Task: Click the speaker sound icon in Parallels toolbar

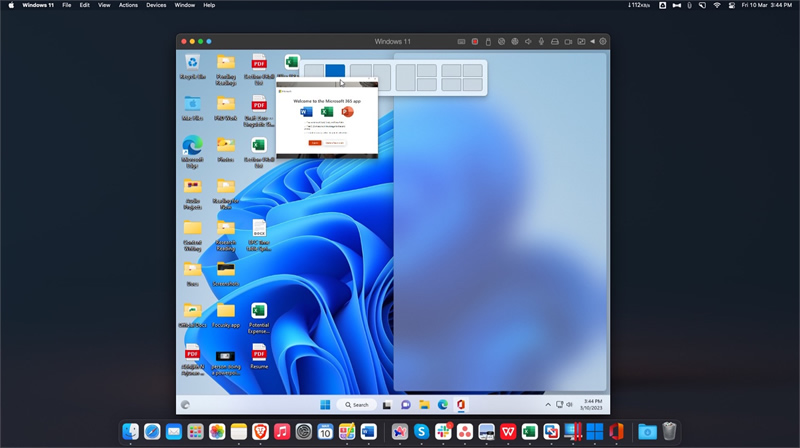Action: point(528,42)
